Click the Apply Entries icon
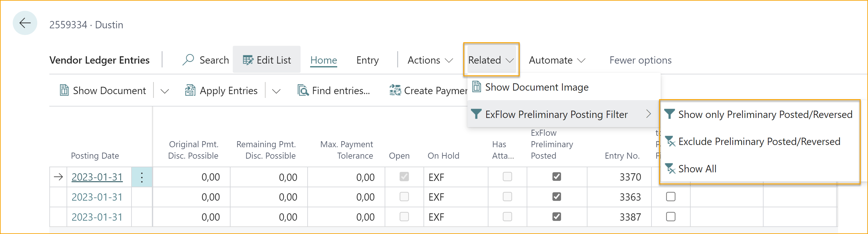The width and height of the screenshot is (868, 234). [190, 90]
